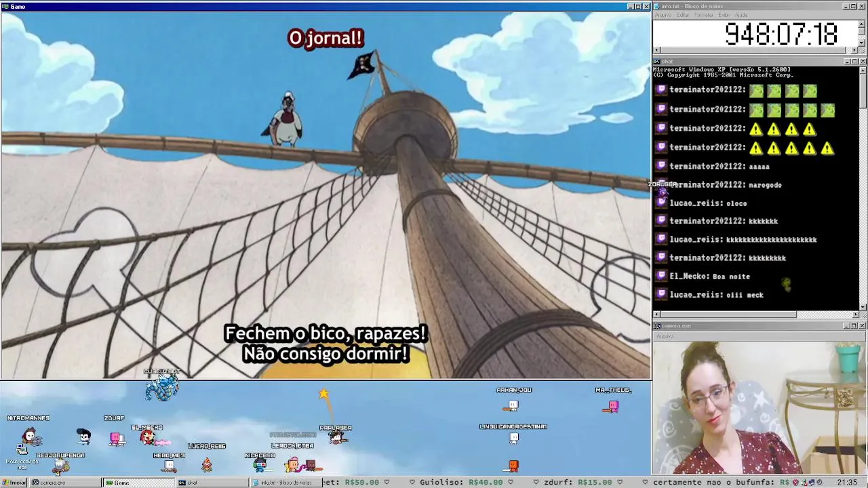
Task: Minimize the camera.exe window
Action: tap(846, 326)
